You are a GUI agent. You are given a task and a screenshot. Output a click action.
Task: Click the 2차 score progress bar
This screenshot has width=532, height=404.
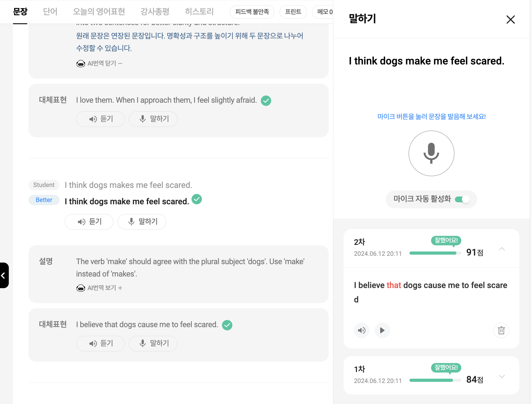(435, 253)
